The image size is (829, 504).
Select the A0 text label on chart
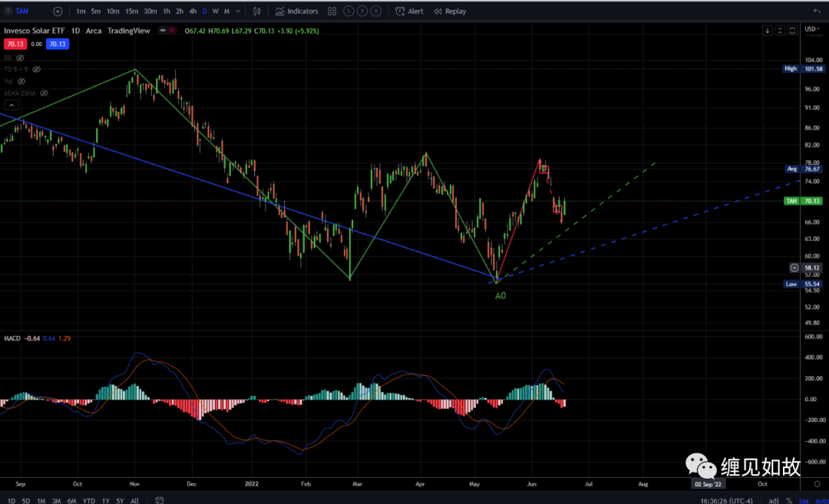(500, 296)
